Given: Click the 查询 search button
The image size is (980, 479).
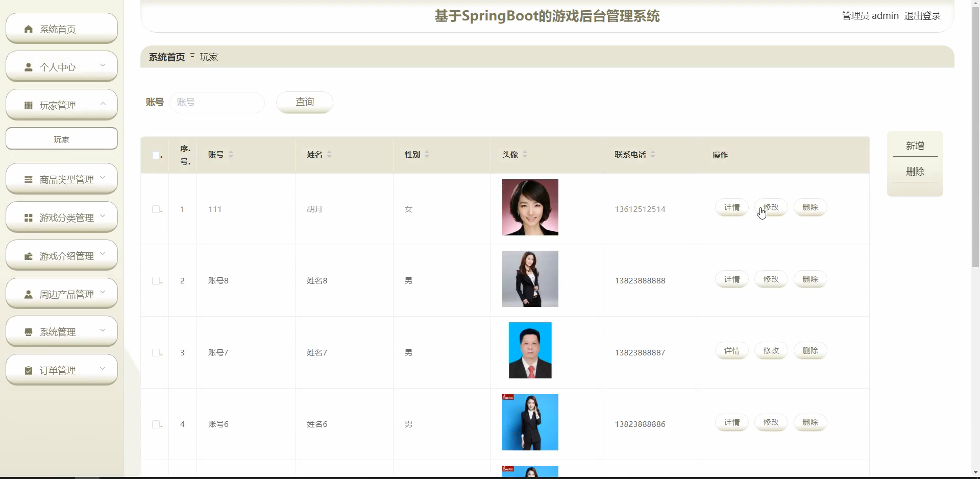Looking at the screenshot, I should (x=305, y=102).
